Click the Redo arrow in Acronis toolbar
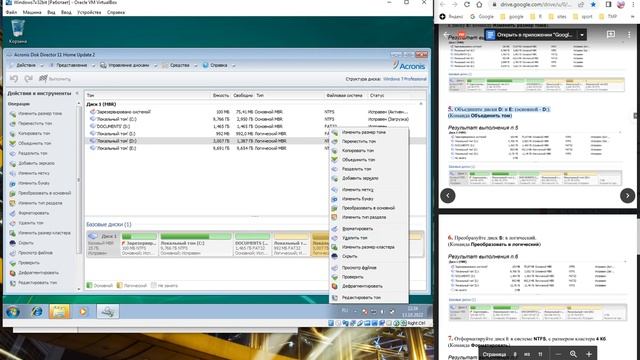640x360 pixels. (28, 78)
